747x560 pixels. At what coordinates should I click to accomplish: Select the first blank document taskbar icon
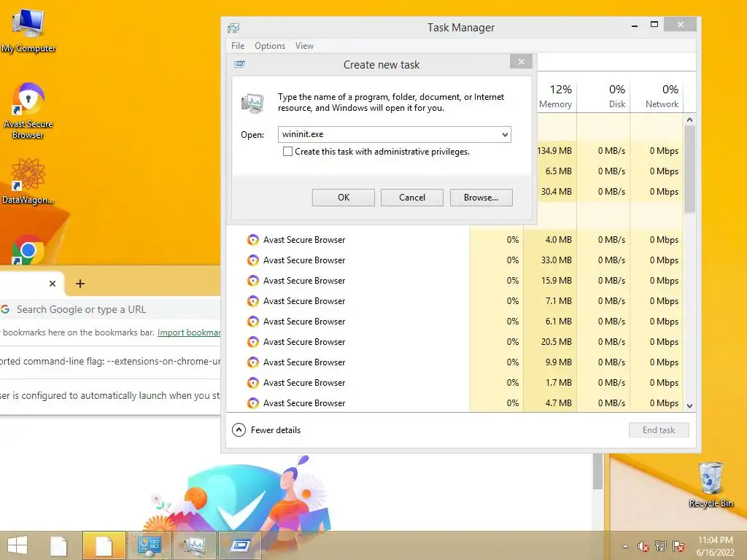59,545
